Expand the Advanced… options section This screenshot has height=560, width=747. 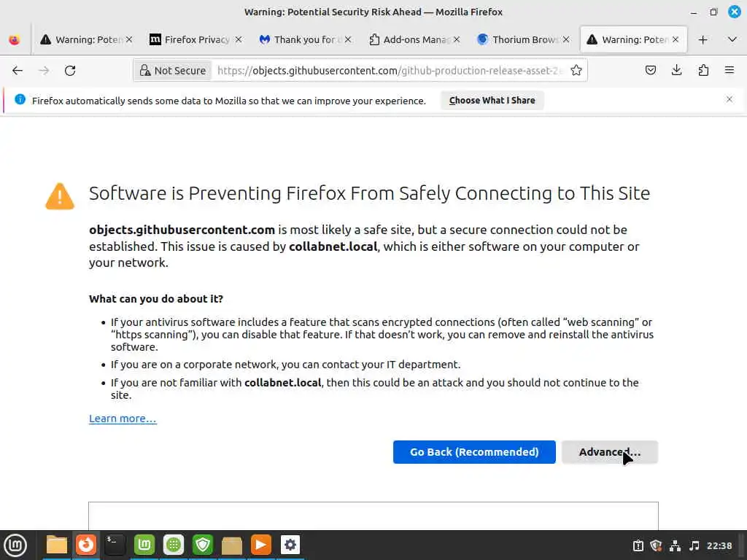coord(609,452)
